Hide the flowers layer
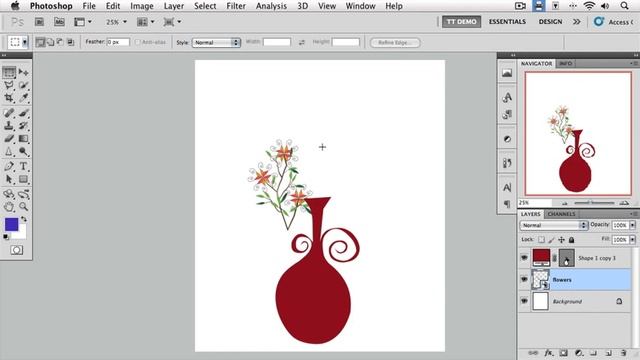Image resolution: width=640 pixels, height=360 pixels. (524, 279)
